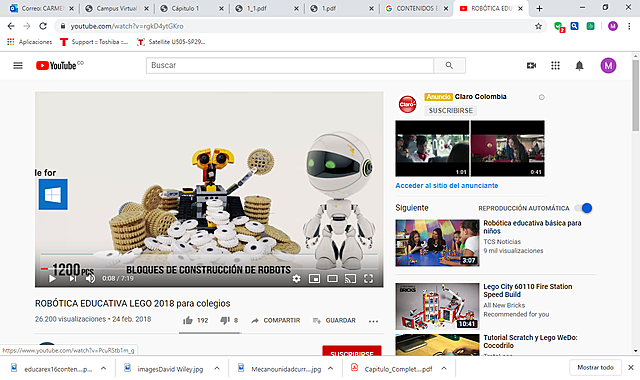Subscribe to Claro Colombia
Viewport: 640px width, 380px height.
(x=451, y=111)
